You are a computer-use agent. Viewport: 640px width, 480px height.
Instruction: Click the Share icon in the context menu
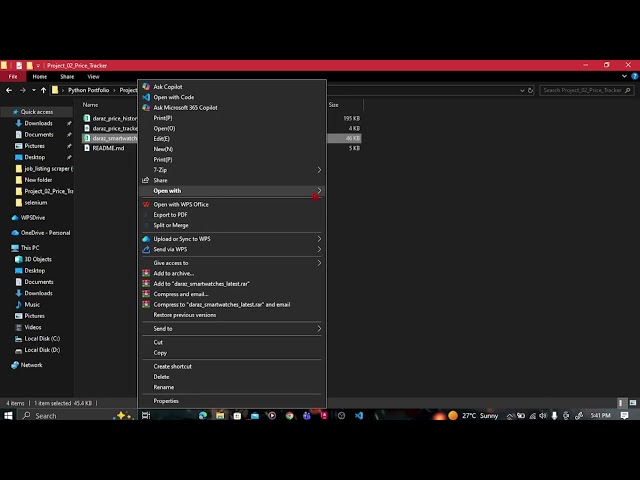tap(146, 180)
